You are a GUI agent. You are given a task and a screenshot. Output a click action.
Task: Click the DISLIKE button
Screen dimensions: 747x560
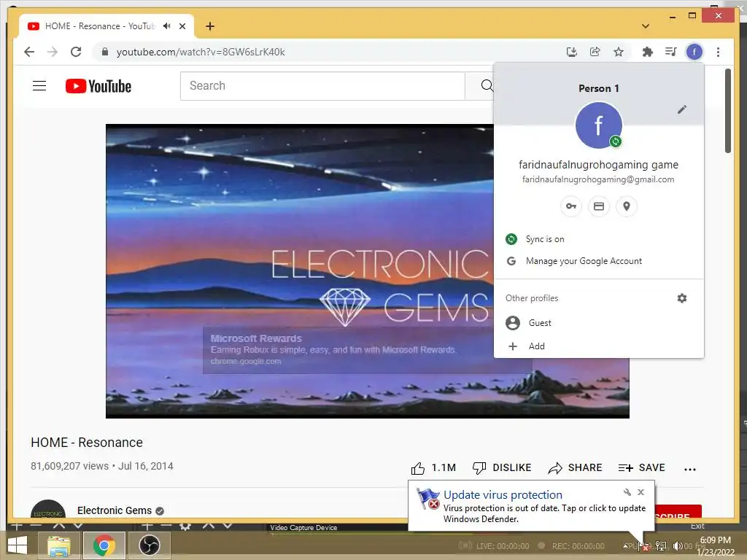pyautogui.click(x=502, y=468)
